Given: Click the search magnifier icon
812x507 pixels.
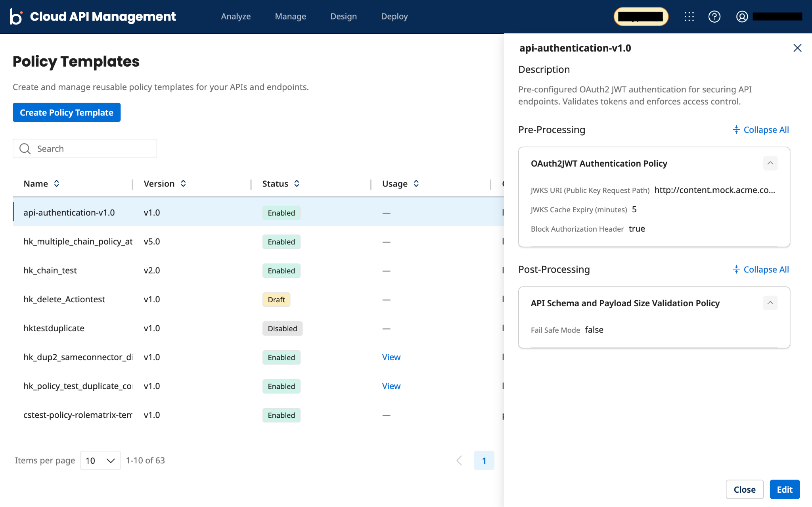Looking at the screenshot, I should [25, 148].
